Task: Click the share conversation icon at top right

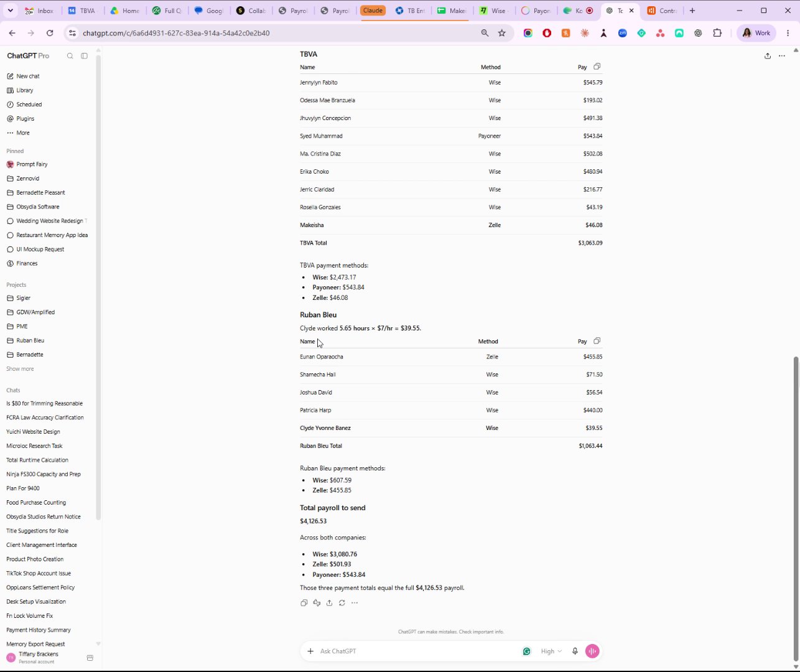Action: tap(768, 56)
